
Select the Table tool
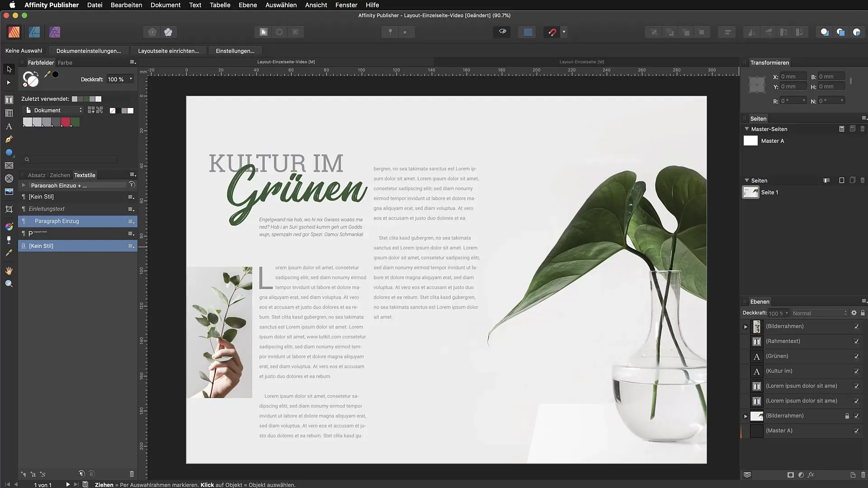[9, 113]
